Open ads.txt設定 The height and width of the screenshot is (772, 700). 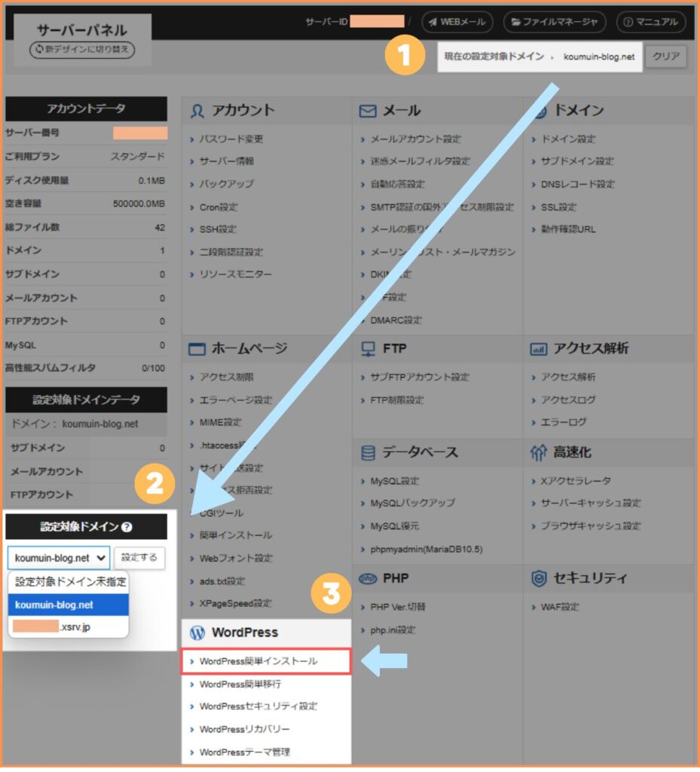tap(222, 581)
